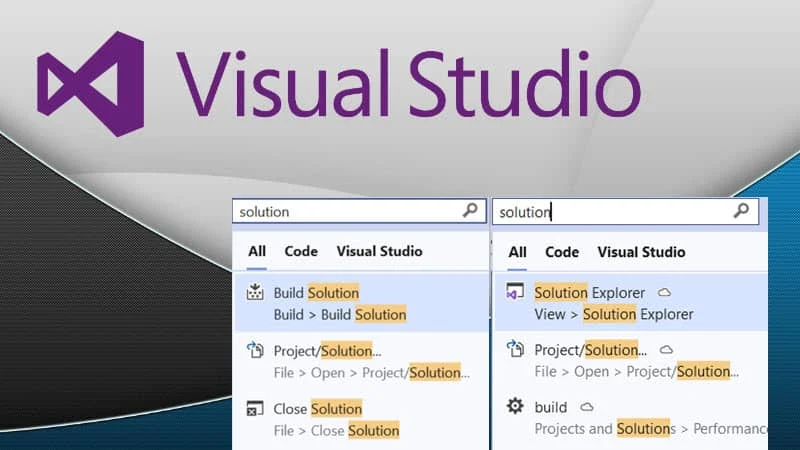Choose the Close Solution result

click(318, 409)
